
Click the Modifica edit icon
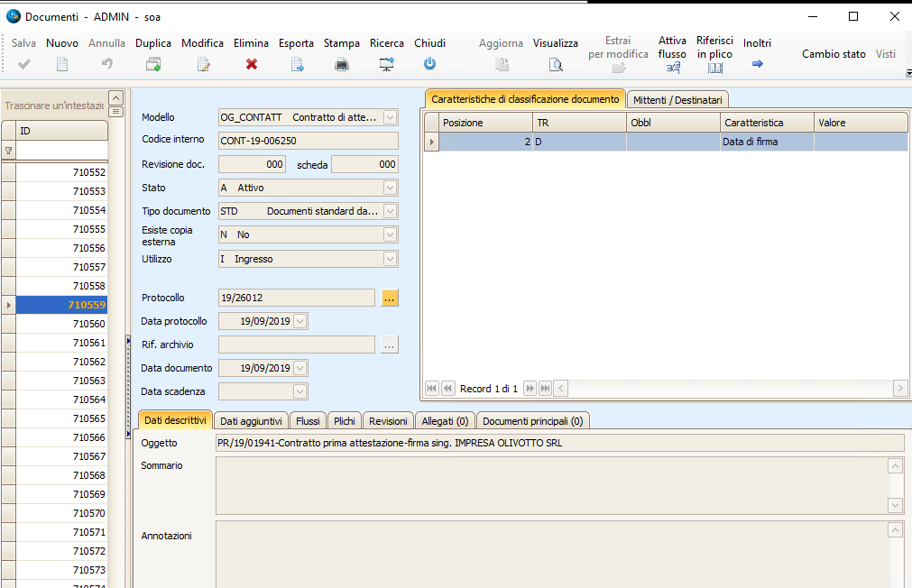203,64
